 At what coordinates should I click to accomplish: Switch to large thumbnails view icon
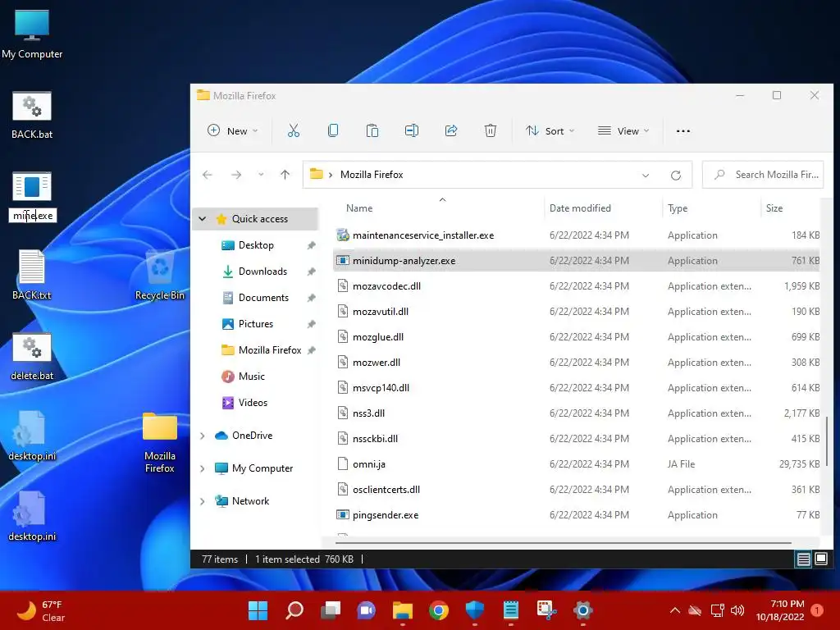[820, 559]
